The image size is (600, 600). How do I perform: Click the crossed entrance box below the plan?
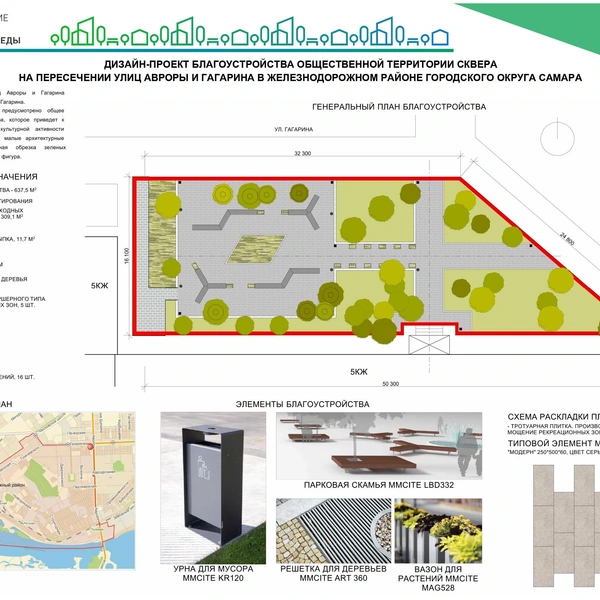click(x=429, y=345)
